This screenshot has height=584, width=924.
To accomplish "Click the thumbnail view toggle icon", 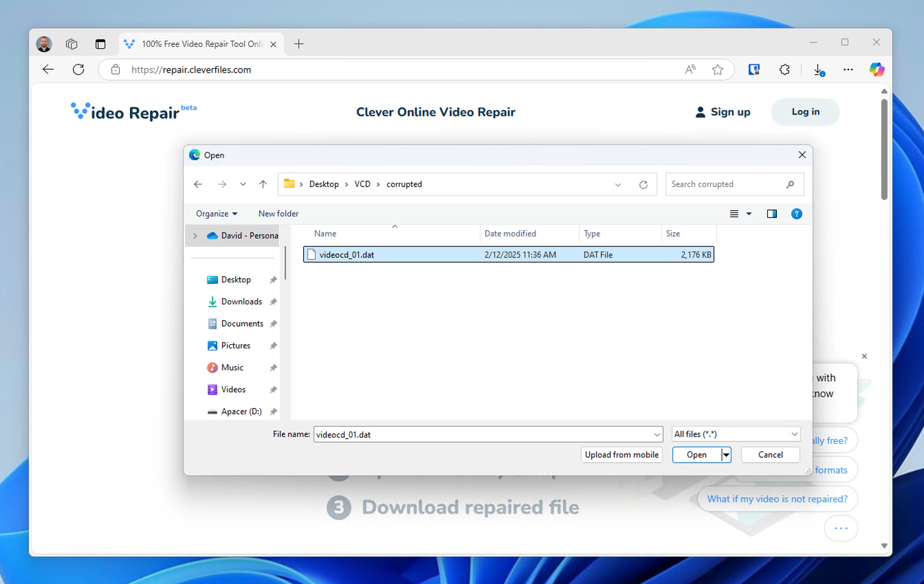I will click(771, 213).
